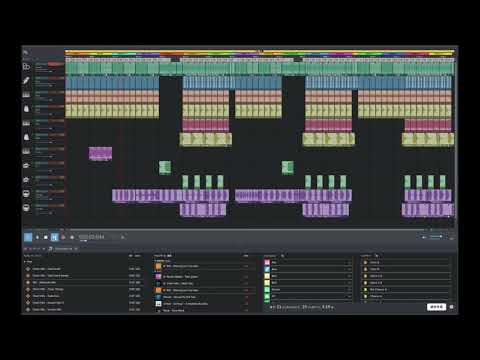Click the time position display in the transport
480x360 pixels.
click(91, 237)
